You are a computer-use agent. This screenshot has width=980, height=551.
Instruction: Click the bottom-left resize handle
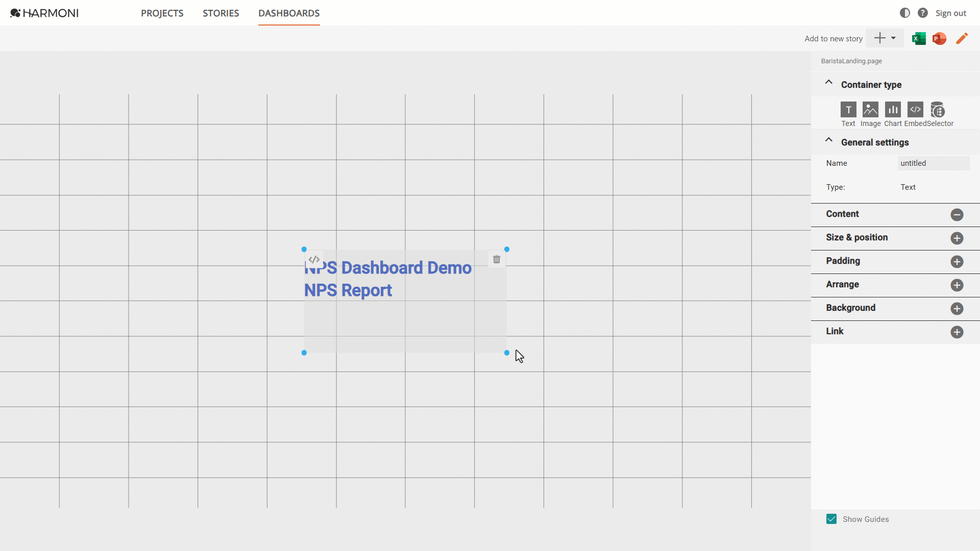pyautogui.click(x=304, y=353)
